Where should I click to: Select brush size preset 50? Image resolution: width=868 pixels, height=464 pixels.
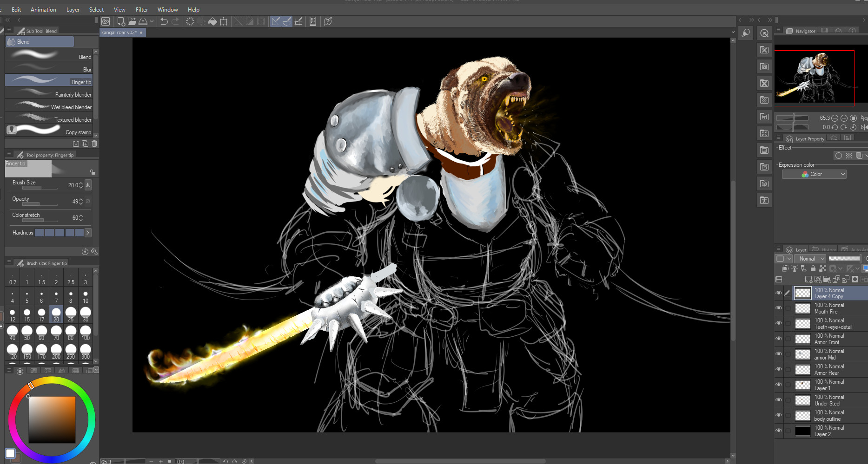pos(27,332)
